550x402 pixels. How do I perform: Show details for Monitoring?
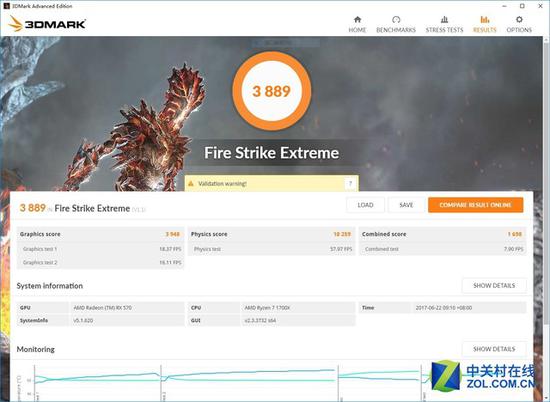coord(494,349)
